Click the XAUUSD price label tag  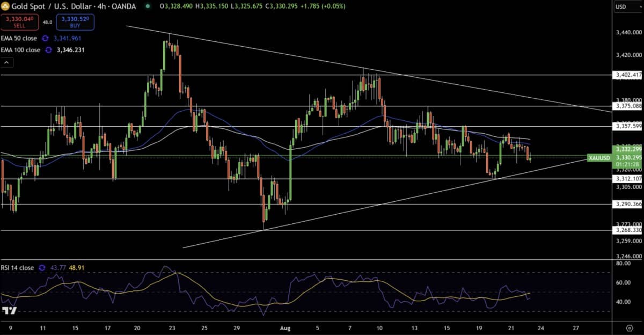coord(598,157)
